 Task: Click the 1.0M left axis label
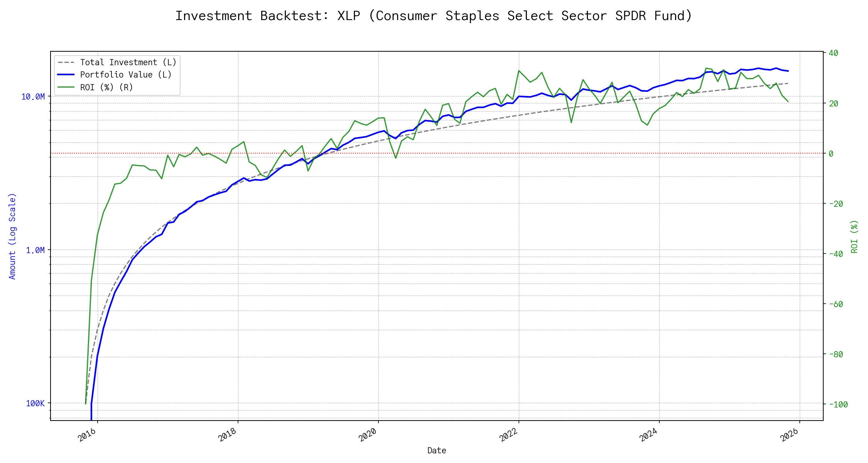point(35,250)
